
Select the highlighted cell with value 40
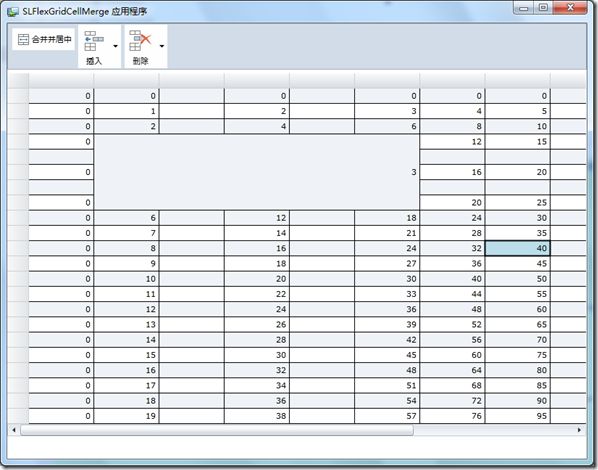[x=518, y=248]
